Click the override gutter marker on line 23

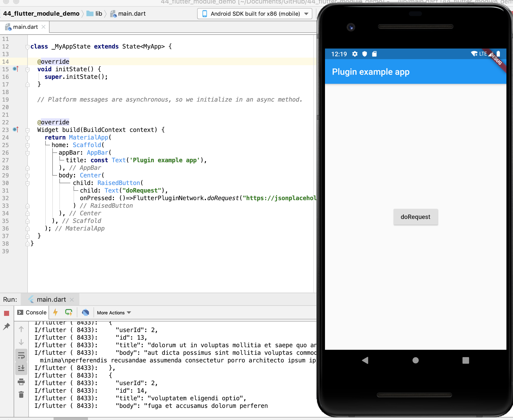point(16,130)
